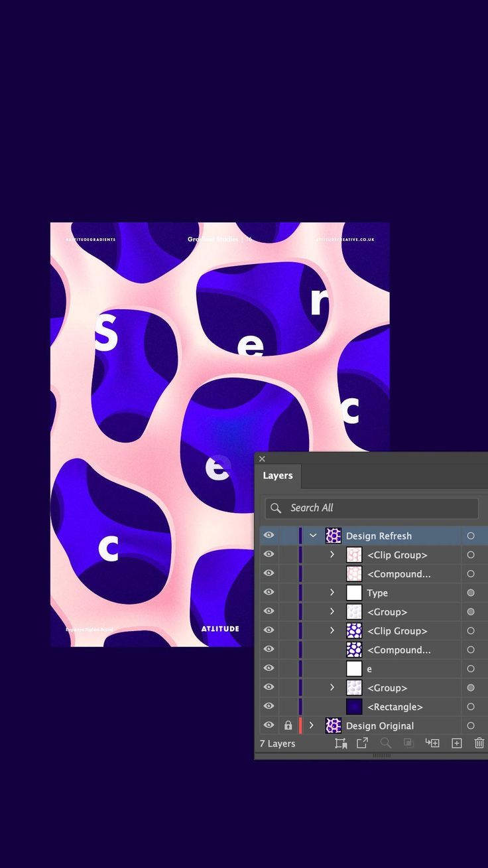Click the trash Delete Selection icon
Image resolution: width=488 pixels, height=868 pixels.
[x=479, y=743]
